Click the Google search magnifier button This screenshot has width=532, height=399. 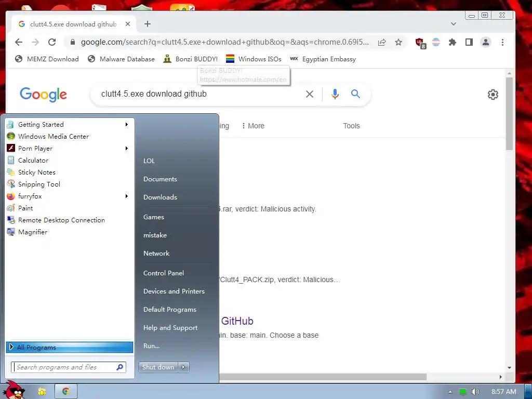[x=355, y=94]
